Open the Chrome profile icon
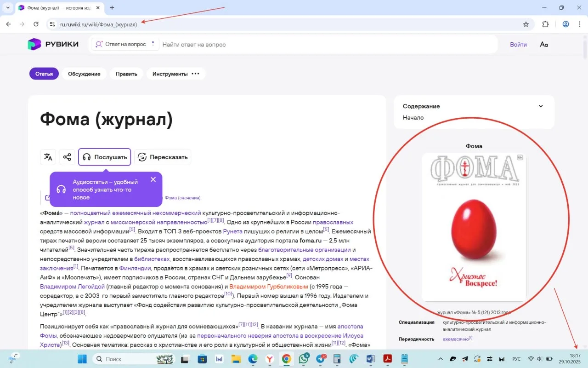Image resolution: width=588 pixels, height=368 pixels. (566, 24)
